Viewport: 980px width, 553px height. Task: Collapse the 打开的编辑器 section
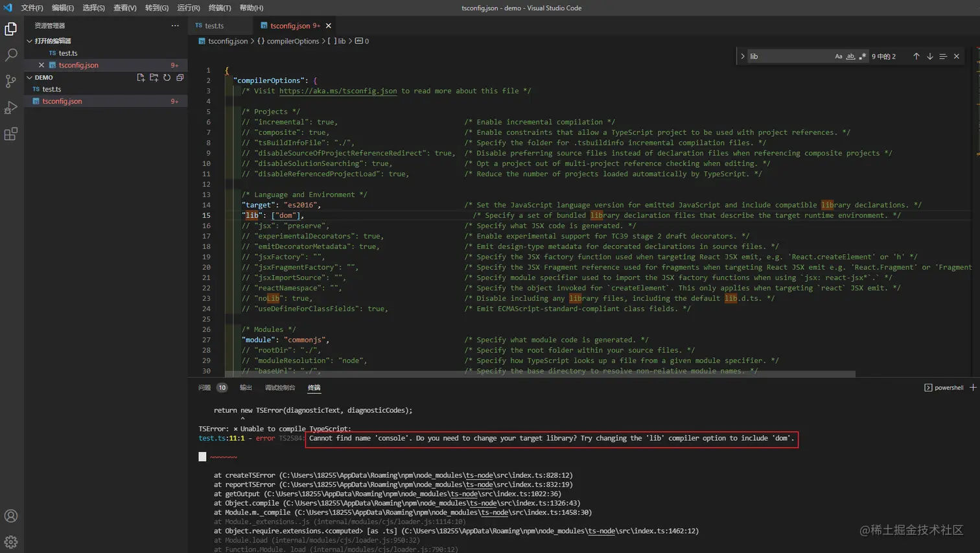pos(30,41)
